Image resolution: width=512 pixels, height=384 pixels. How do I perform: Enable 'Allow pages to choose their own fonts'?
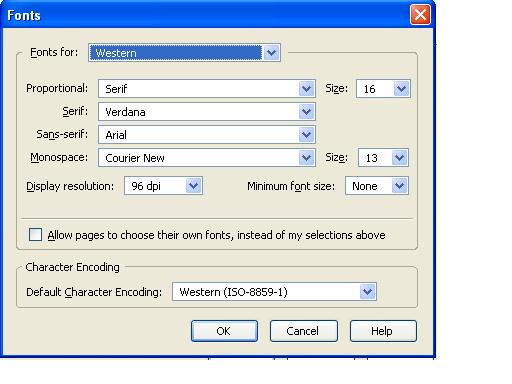point(35,235)
